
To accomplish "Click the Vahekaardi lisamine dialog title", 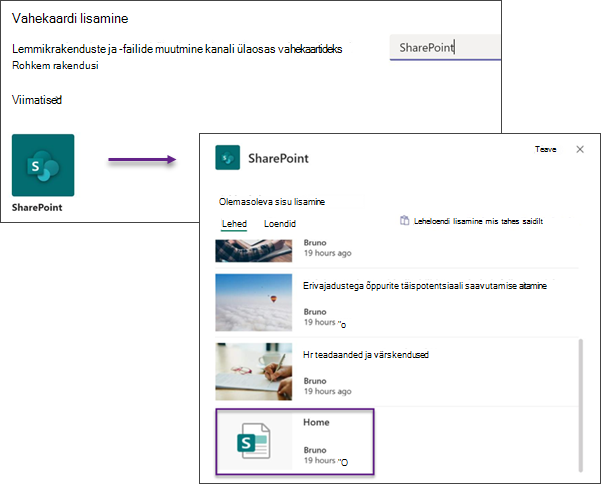I will tap(70, 18).
